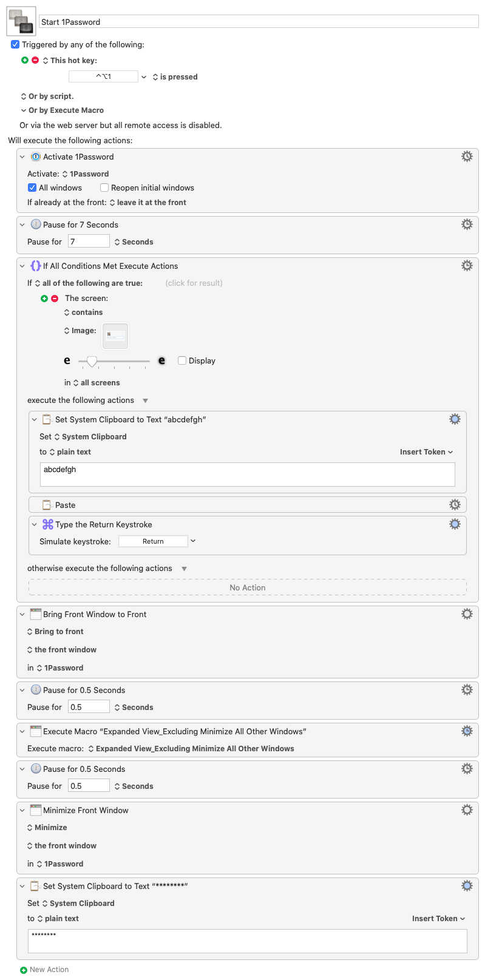The width and height of the screenshot is (485, 980).
Task: Click clipboard icon of Set Clipboard "abcdefgh" action
Action: click(x=47, y=419)
